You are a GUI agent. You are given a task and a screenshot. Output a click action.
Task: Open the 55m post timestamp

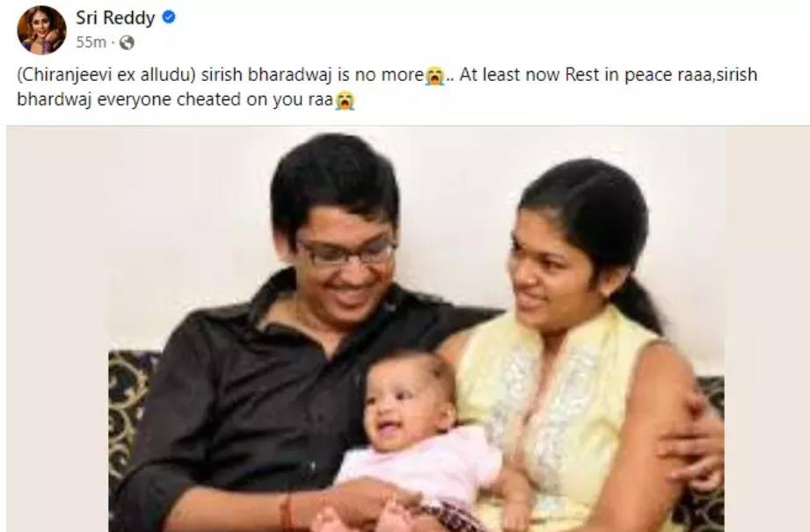point(91,42)
